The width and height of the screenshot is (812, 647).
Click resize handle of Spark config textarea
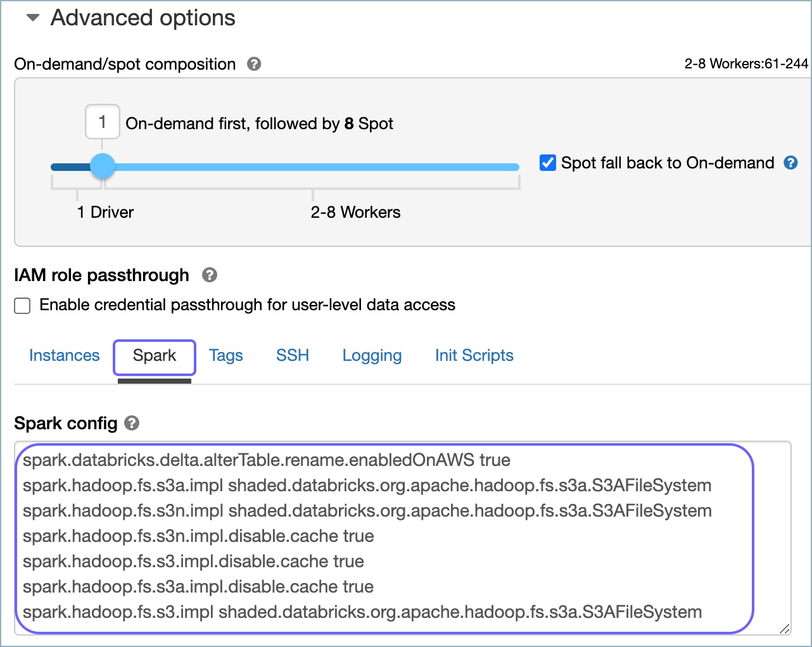pos(784,629)
